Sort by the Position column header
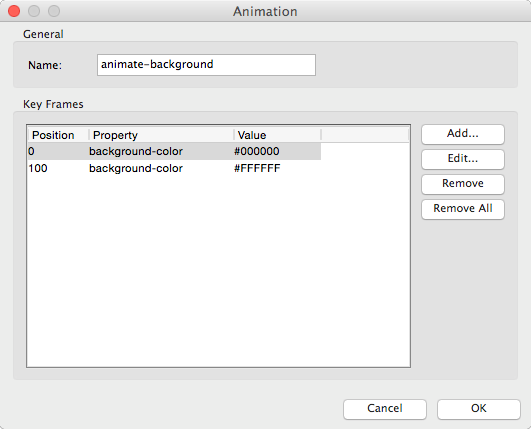The height and width of the screenshot is (429, 531). pyautogui.click(x=58, y=135)
